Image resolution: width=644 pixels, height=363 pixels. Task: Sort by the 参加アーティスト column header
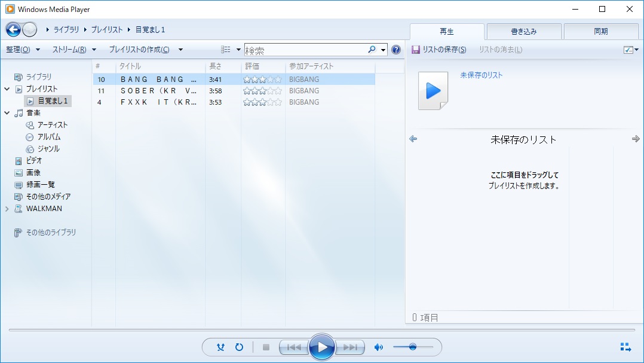click(330, 66)
